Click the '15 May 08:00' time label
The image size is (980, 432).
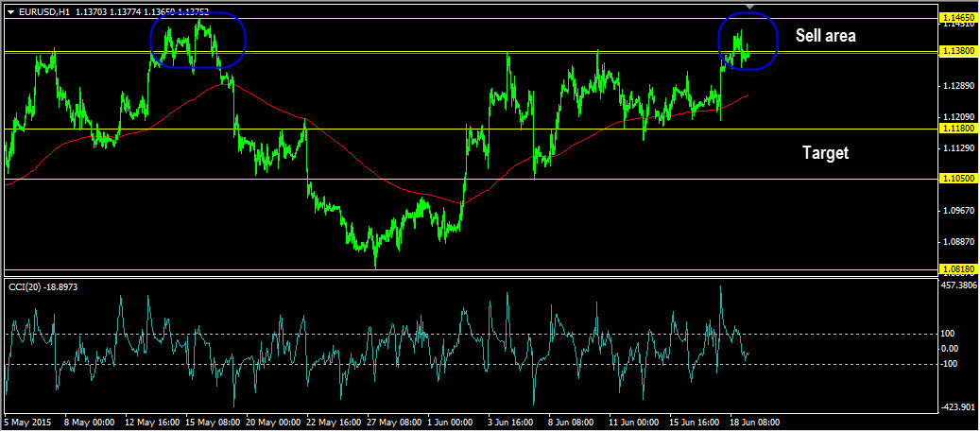[x=212, y=422]
